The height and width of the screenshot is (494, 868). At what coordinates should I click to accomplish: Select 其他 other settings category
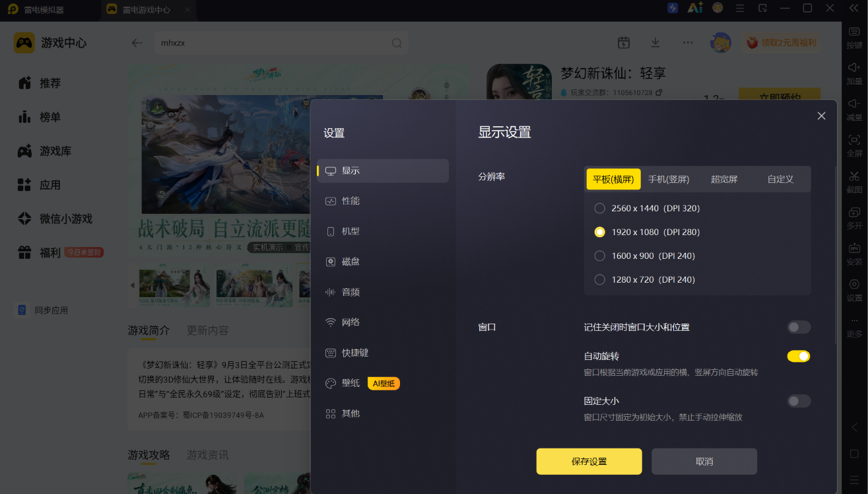coord(383,413)
